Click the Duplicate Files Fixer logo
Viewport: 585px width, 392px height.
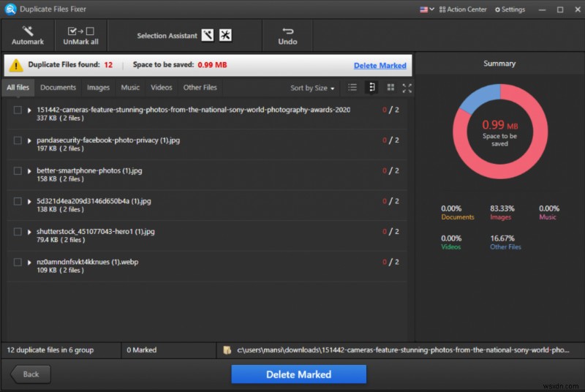click(10, 9)
